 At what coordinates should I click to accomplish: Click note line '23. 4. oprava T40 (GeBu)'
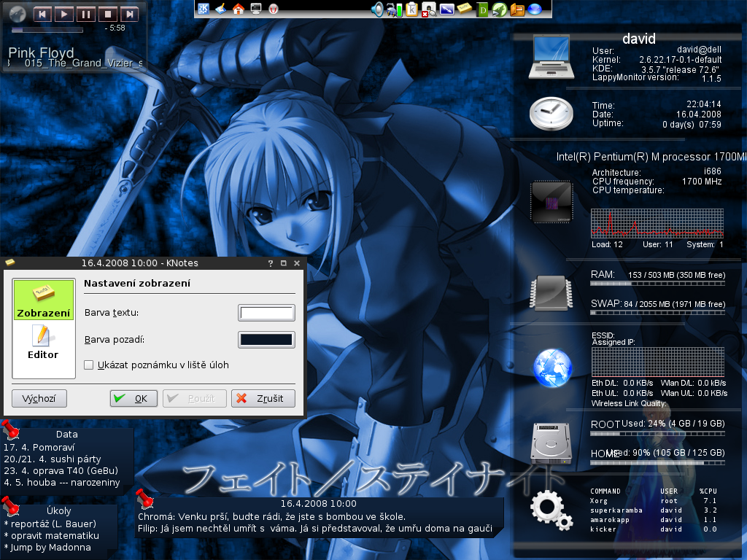[x=61, y=471]
